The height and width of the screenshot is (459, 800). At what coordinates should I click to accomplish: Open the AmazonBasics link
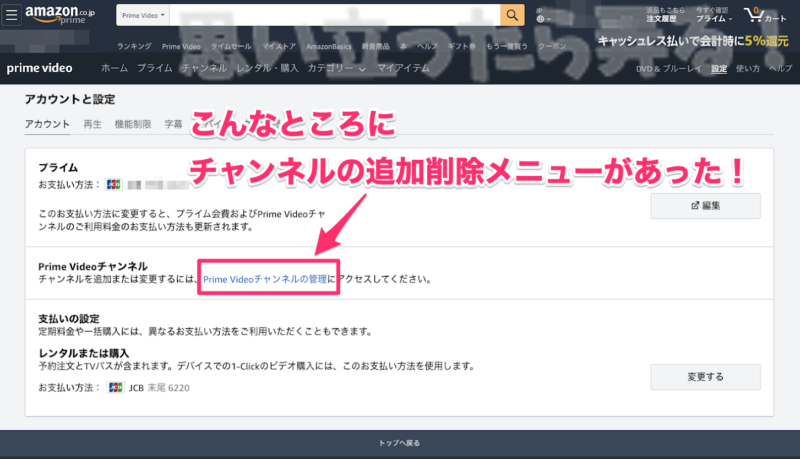pos(329,46)
